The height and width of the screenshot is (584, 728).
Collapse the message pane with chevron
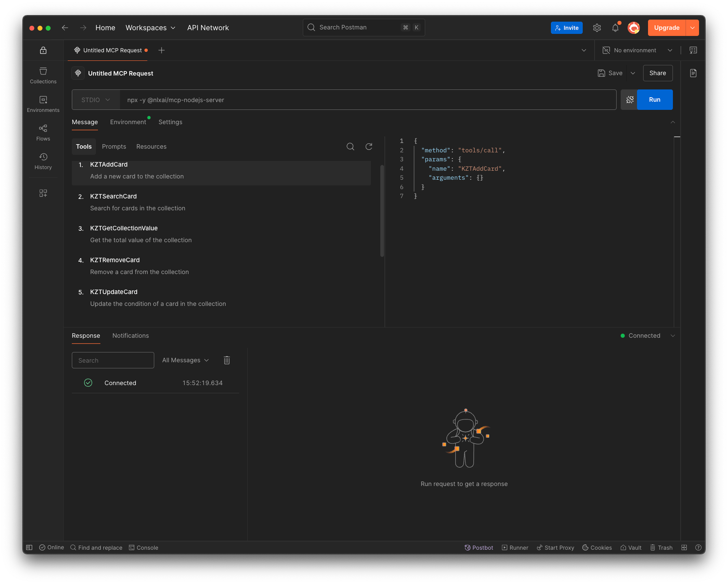click(x=673, y=122)
